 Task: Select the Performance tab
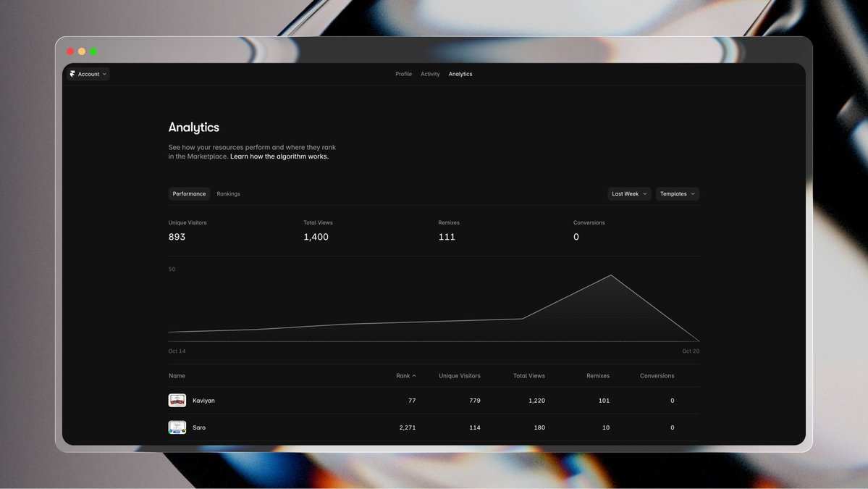click(x=189, y=194)
